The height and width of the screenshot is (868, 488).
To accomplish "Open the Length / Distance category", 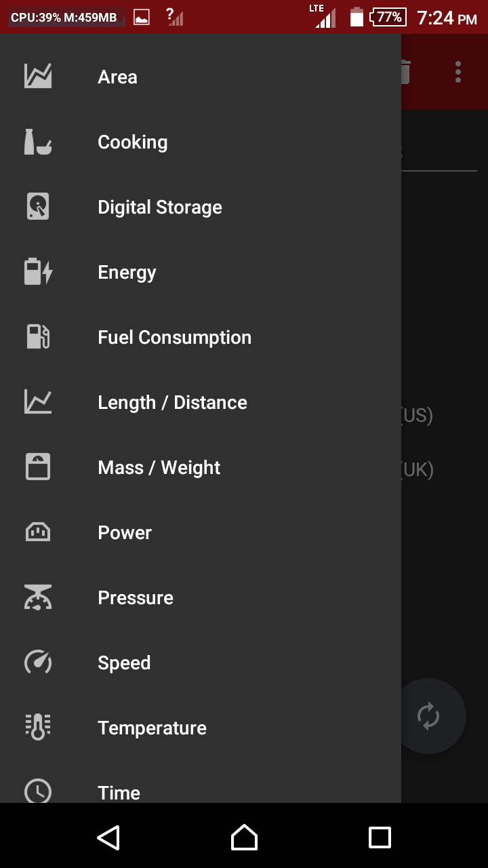I will (x=201, y=402).
